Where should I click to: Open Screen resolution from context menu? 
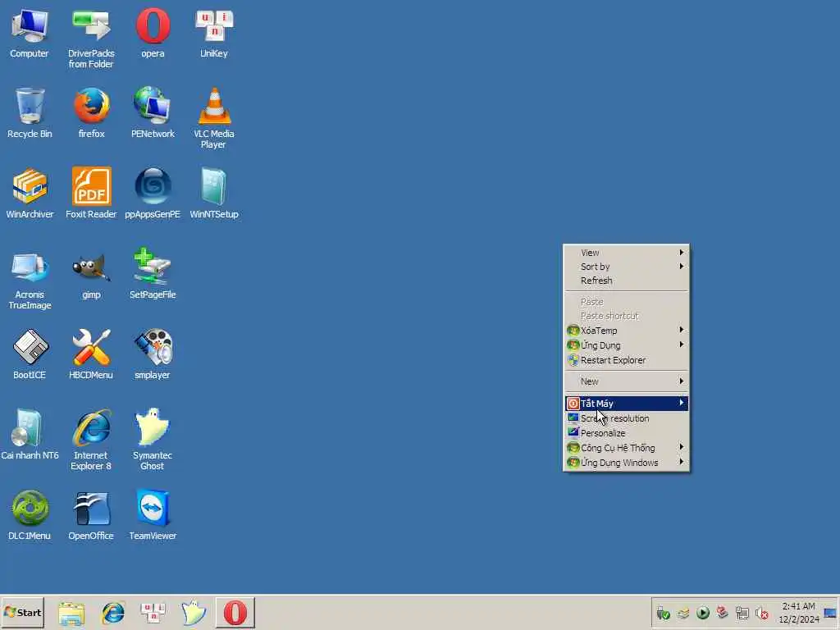point(626,418)
